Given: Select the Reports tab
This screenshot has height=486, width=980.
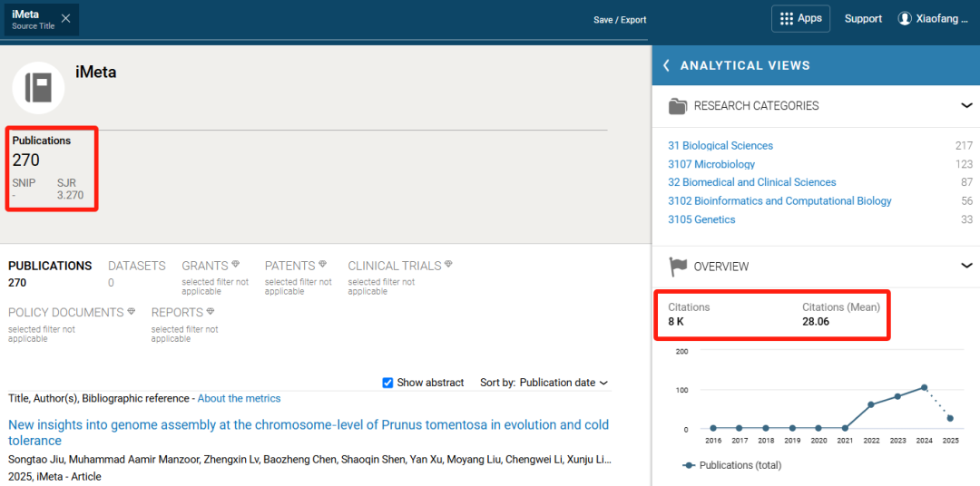Looking at the screenshot, I should pos(178,312).
